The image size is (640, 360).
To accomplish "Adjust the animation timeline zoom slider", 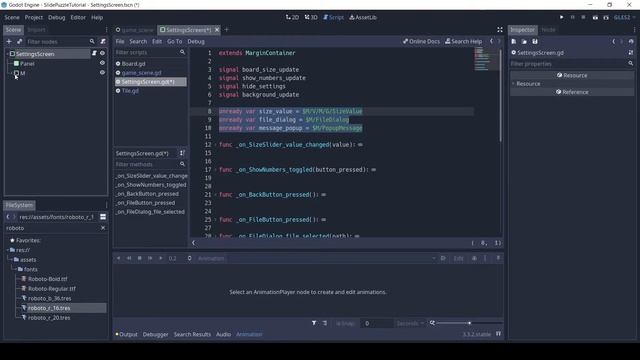I will (469, 323).
